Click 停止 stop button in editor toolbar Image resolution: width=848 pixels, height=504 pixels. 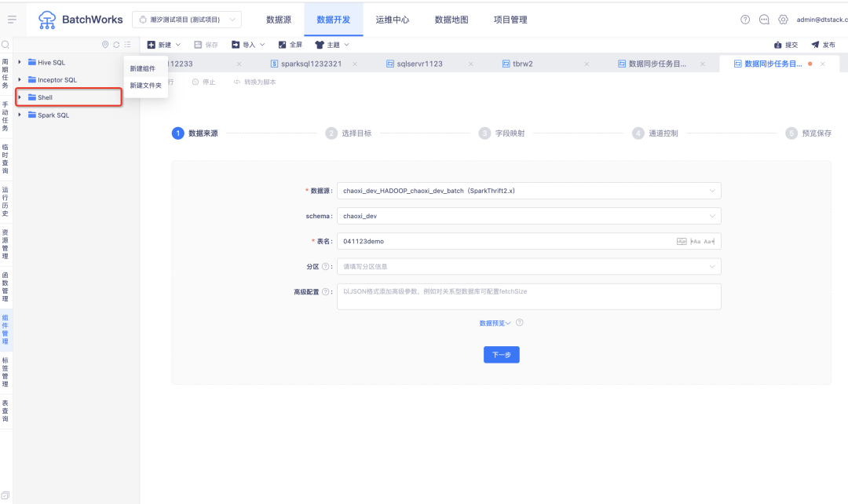tap(204, 82)
